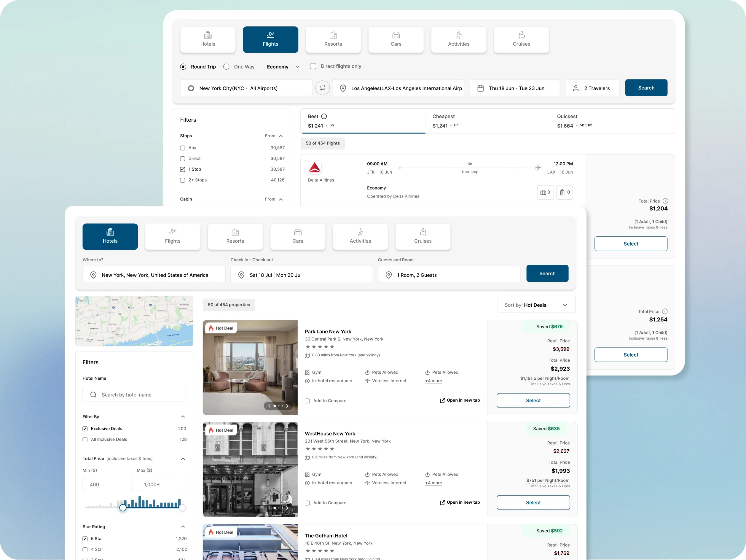The image size is (746, 560).
Task: Collapse the Stops filter section
Action: click(x=281, y=136)
